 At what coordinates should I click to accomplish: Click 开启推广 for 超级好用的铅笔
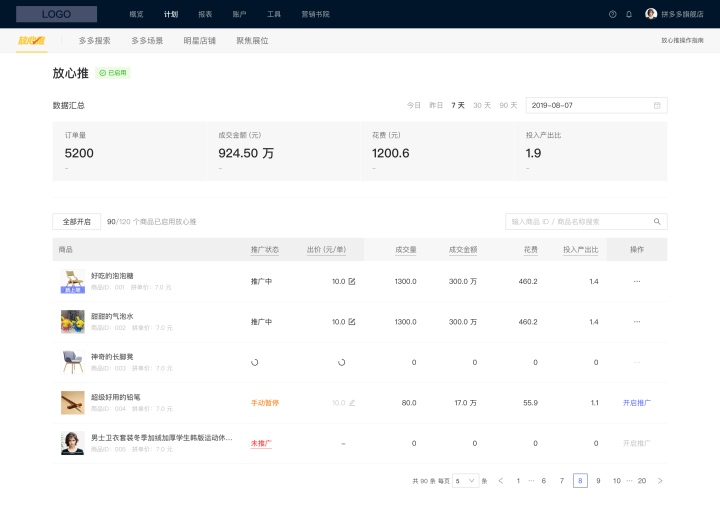coord(636,402)
